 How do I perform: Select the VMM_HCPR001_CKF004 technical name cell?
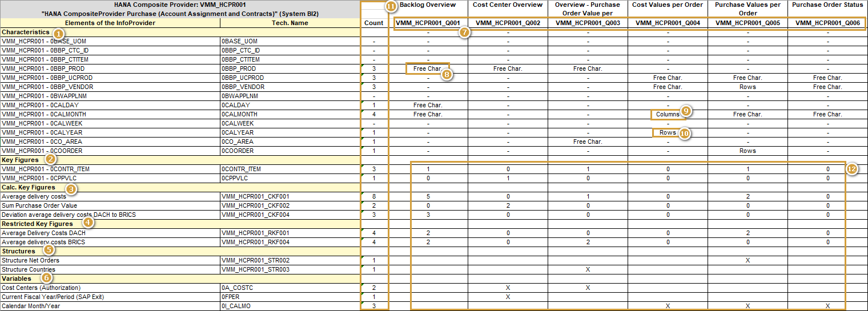pos(255,215)
